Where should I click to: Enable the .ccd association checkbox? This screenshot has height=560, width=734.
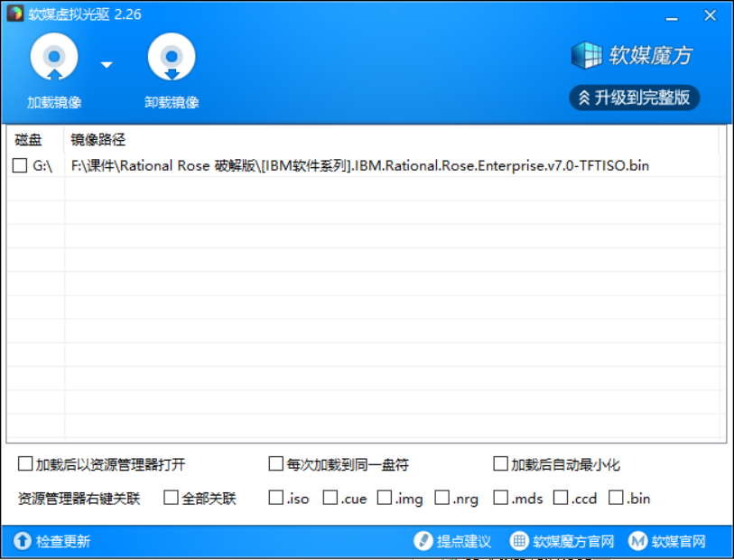click(561, 498)
